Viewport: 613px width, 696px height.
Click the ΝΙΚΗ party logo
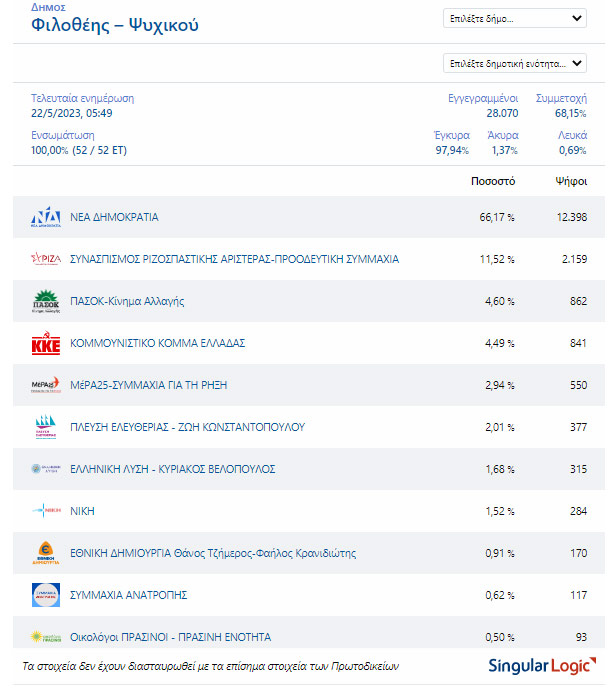46,510
